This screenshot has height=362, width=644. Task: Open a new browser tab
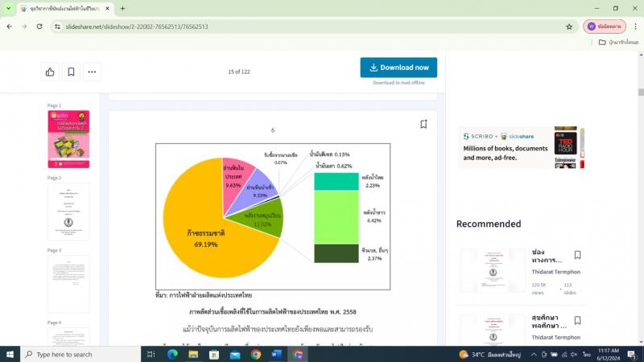[x=123, y=8]
